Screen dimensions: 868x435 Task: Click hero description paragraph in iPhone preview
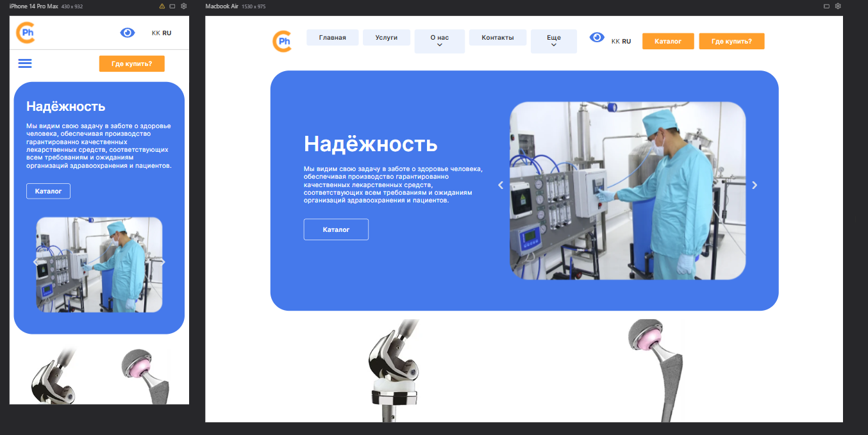(x=99, y=146)
